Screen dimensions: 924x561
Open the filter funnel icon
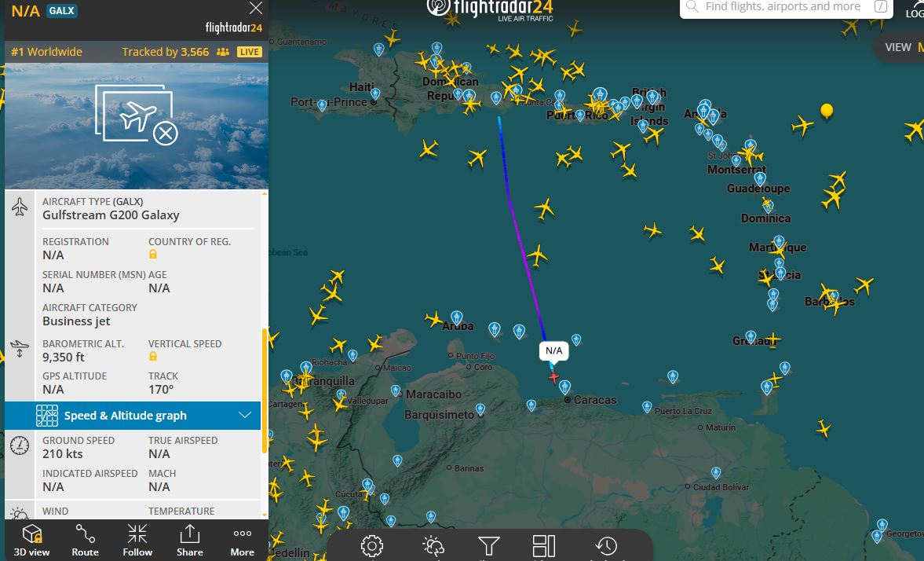click(x=488, y=546)
